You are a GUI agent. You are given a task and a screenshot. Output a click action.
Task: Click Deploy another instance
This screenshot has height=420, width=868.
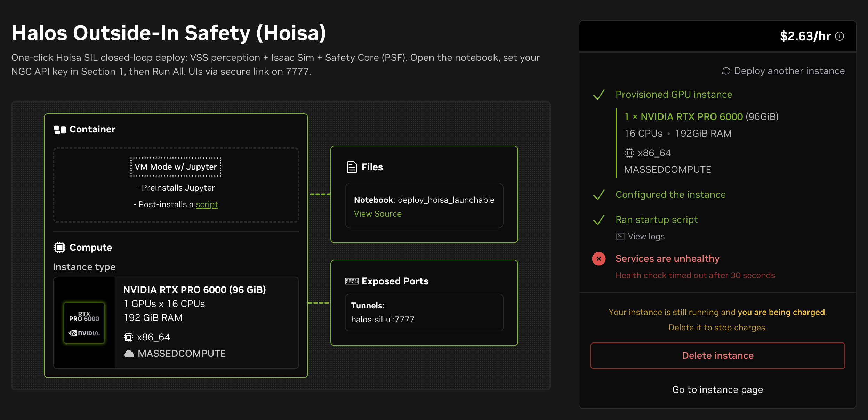click(783, 71)
